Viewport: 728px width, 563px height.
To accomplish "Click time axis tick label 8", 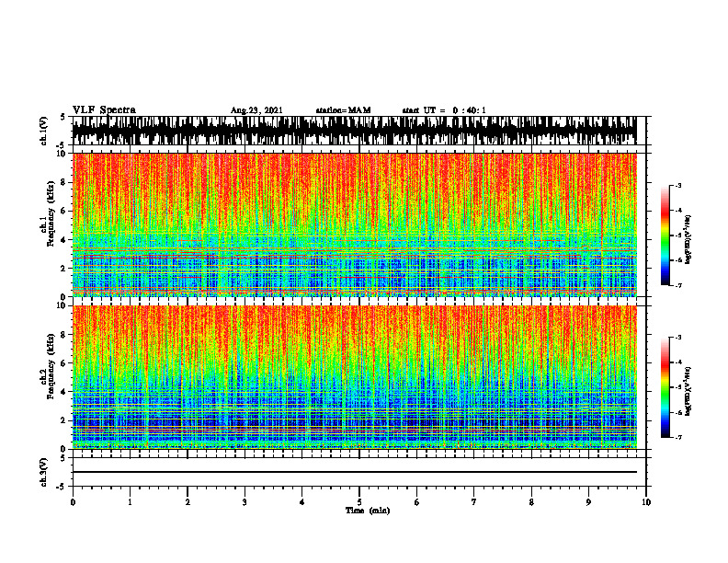I will [x=531, y=502].
